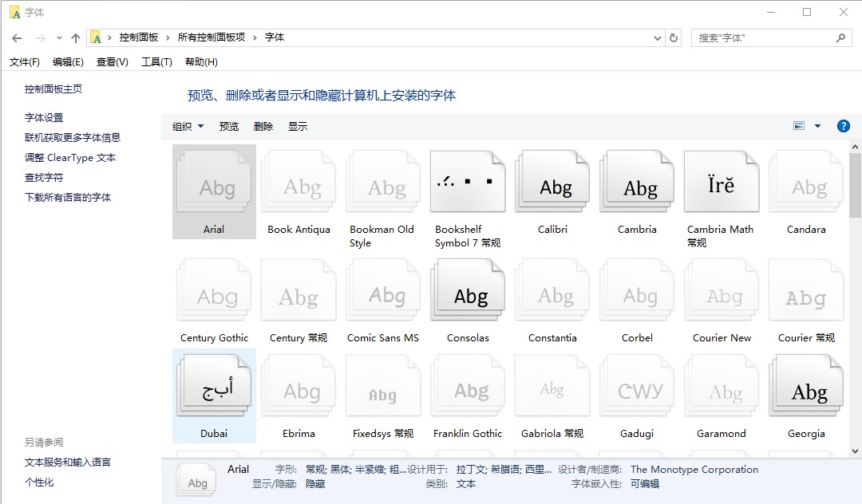This screenshot has width=862, height=504.
Task: Select the Constantia font icon
Action: (x=552, y=291)
